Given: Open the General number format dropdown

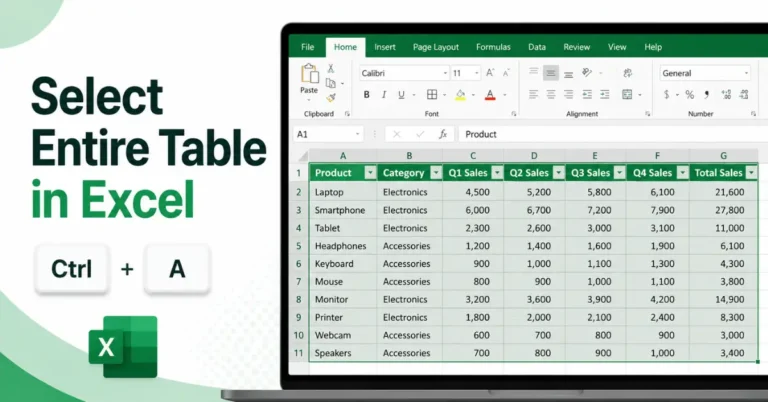Looking at the screenshot, I should pyautogui.click(x=746, y=73).
